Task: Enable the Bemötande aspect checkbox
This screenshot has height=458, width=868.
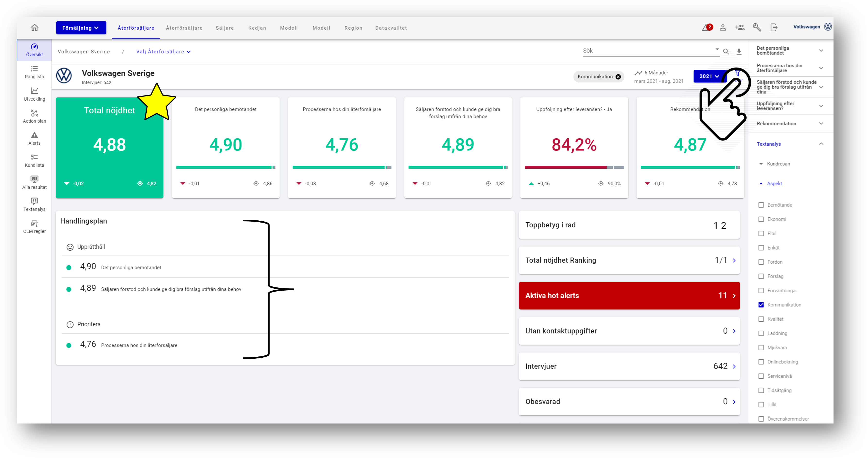Action: [x=761, y=205]
